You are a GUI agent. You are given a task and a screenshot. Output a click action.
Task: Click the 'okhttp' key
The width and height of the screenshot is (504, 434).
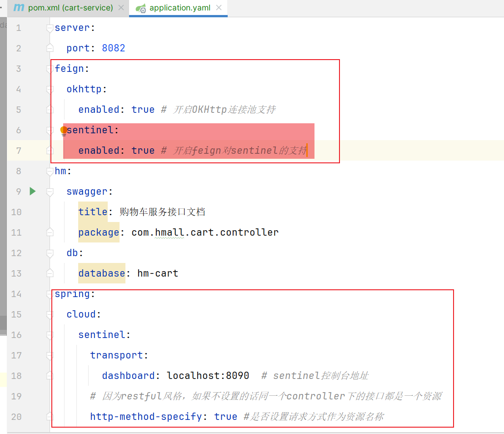click(x=84, y=89)
